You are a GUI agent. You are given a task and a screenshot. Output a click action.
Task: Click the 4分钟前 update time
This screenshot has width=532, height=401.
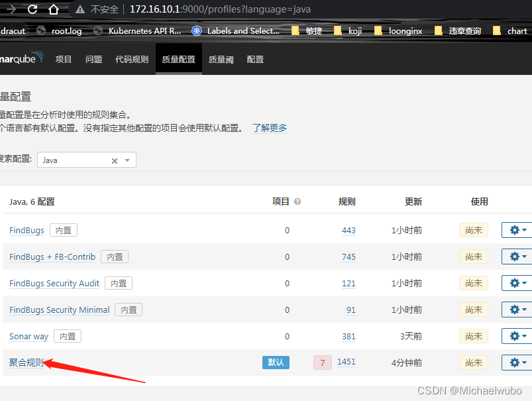click(407, 363)
